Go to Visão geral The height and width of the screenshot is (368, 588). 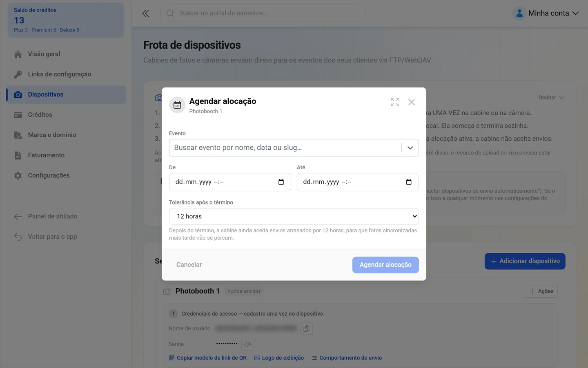(x=66, y=54)
